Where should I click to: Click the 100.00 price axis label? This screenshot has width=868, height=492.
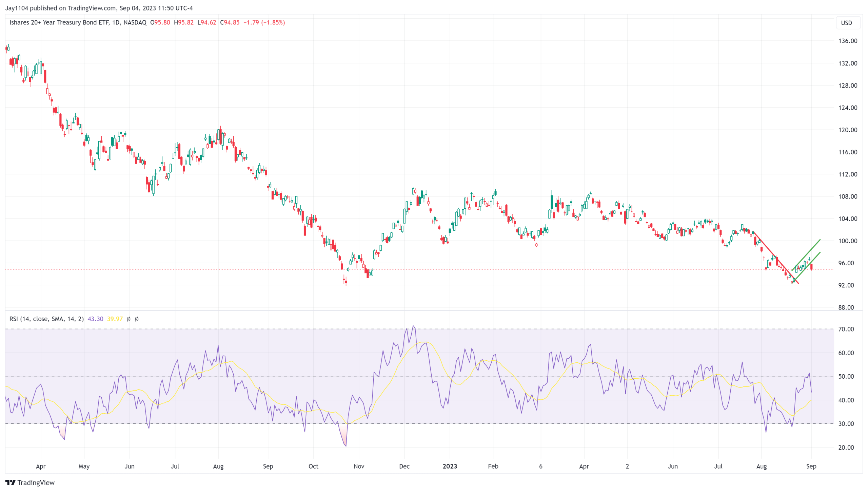(848, 241)
